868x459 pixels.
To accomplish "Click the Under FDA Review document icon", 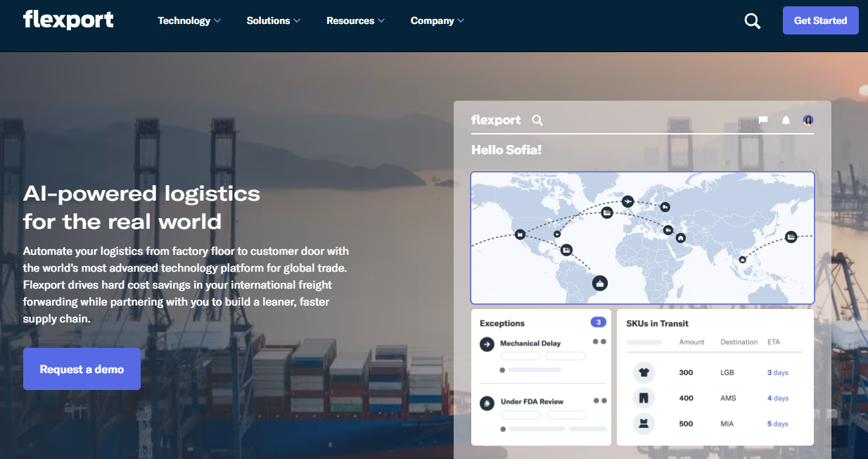I will click(x=487, y=403).
